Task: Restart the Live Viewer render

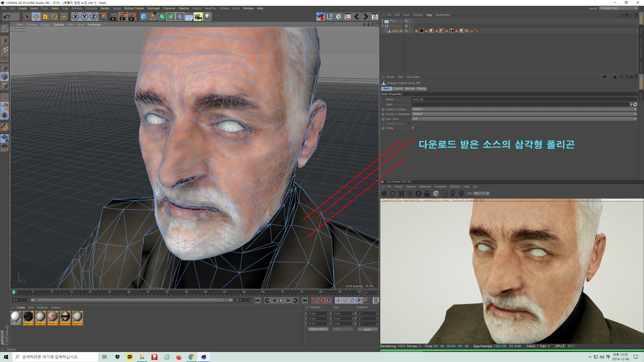Action: pyautogui.click(x=393, y=193)
